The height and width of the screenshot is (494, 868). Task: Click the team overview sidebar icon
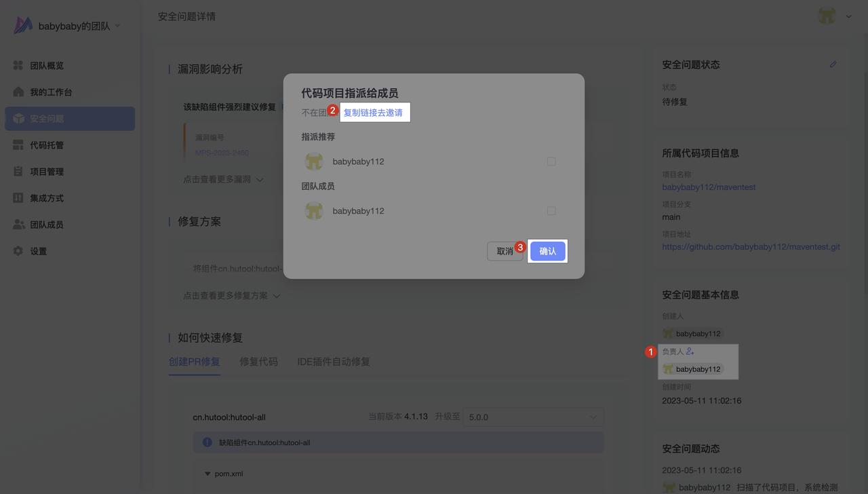click(18, 65)
